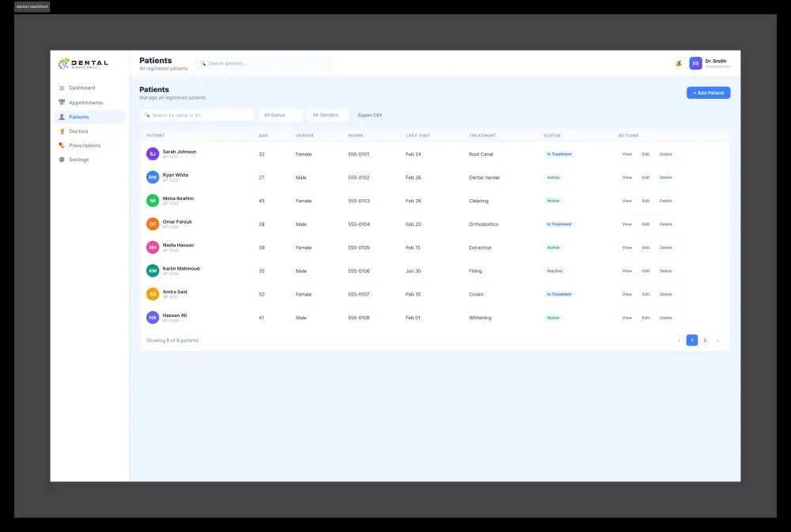Select the Appointments calendar icon
This screenshot has height=532, width=791.
pyautogui.click(x=62, y=102)
